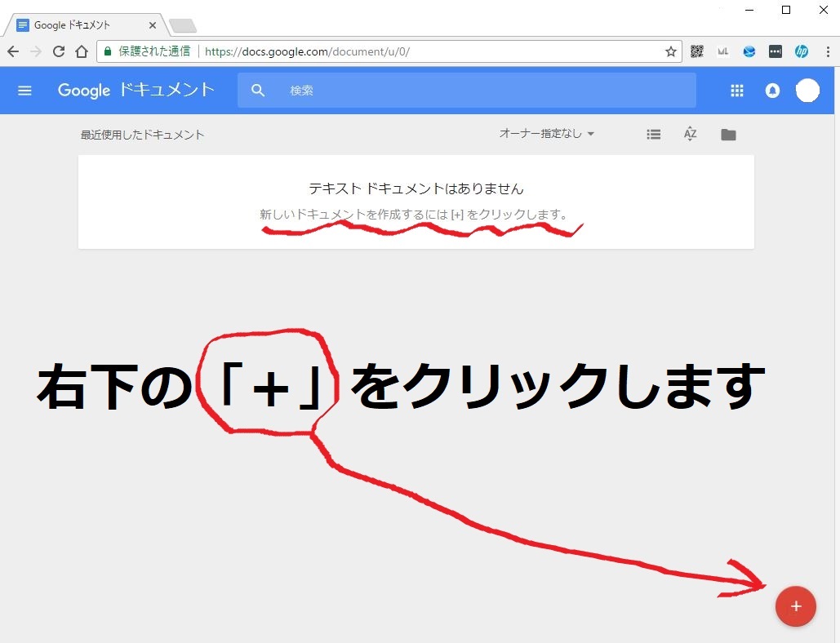Open the Chrome three-dot menu
Image resolution: width=840 pixels, height=643 pixels.
coord(828,51)
